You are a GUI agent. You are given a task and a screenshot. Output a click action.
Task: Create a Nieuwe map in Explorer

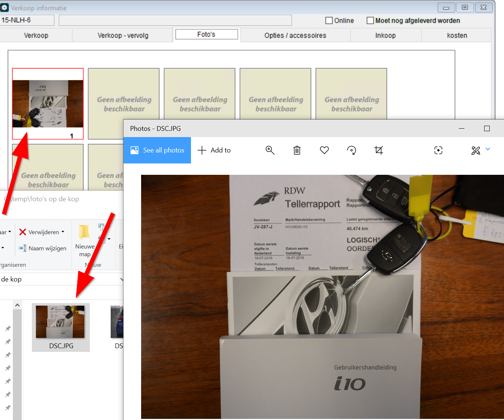pos(85,241)
